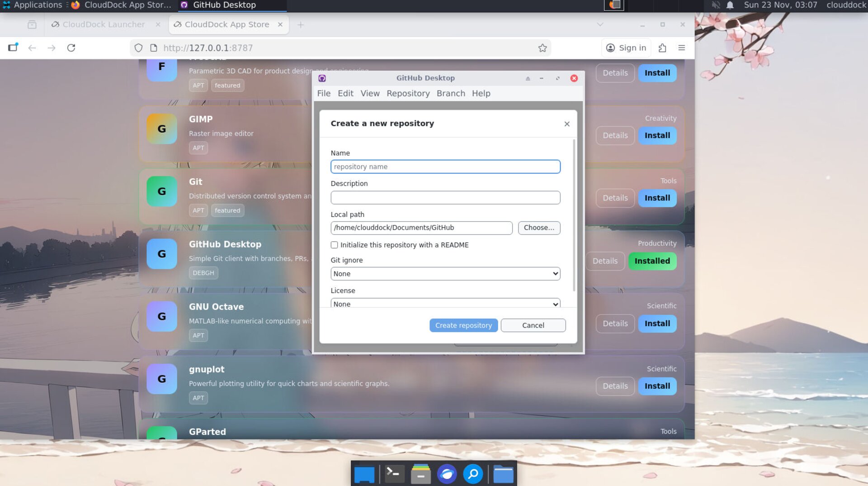Click the GitHub Desktop icon in its title bar

pyautogui.click(x=322, y=78)
